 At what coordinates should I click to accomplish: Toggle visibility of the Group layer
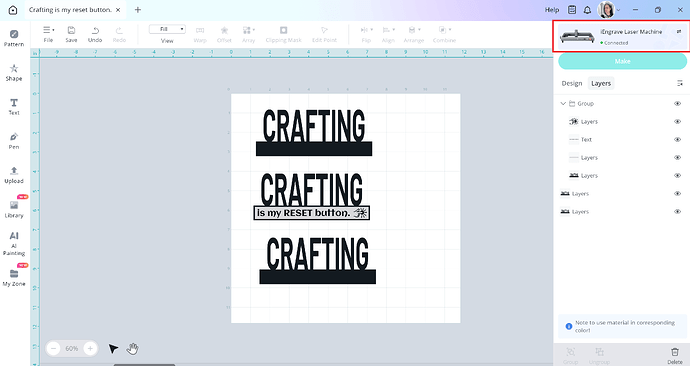pyautogui.click(x=677, y=103)
